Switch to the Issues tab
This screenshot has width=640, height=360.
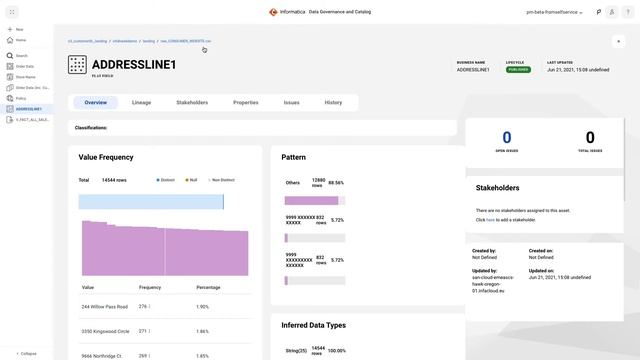[x=291, y=102]
